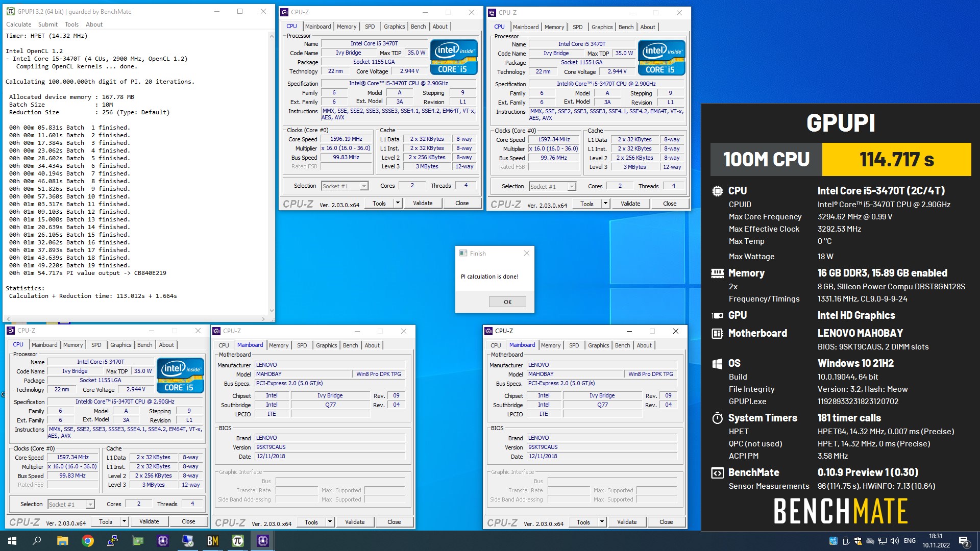Image resolution: width=980 pixels, height=551 pixels.
Task: Switch to Graphics tab in bottom-left CPU-Z
Action: 120,345
